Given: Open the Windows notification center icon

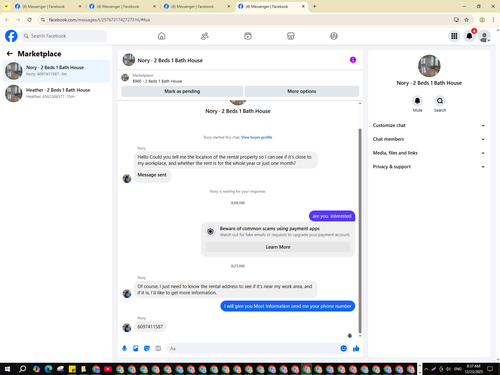Looking at the screenshot, I should [x=490, y=369].
